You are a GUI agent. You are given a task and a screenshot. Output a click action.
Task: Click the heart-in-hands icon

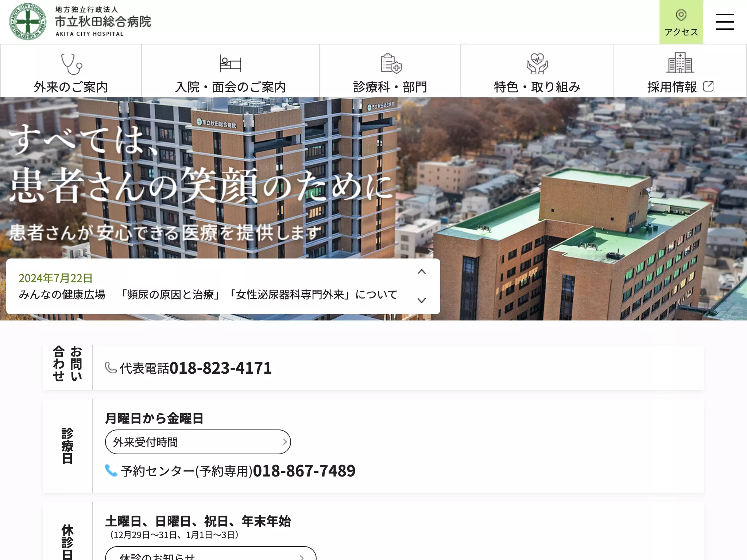click(537, 63)
